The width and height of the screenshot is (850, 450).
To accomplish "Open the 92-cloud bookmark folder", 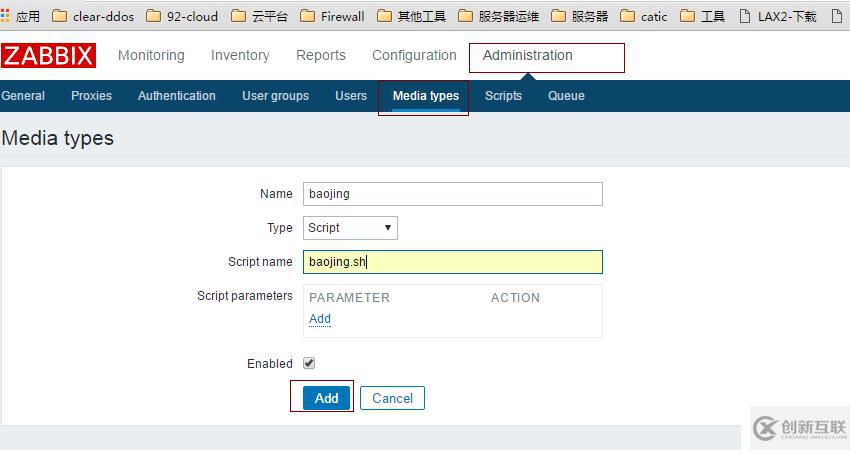I will click(x=182, y=17).
